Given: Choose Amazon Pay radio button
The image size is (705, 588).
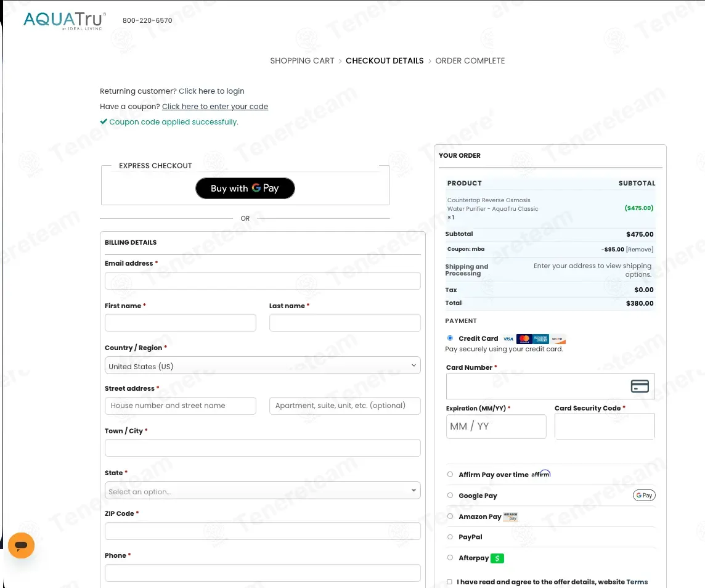Looking at the screenshot, I should click(450, 516).
